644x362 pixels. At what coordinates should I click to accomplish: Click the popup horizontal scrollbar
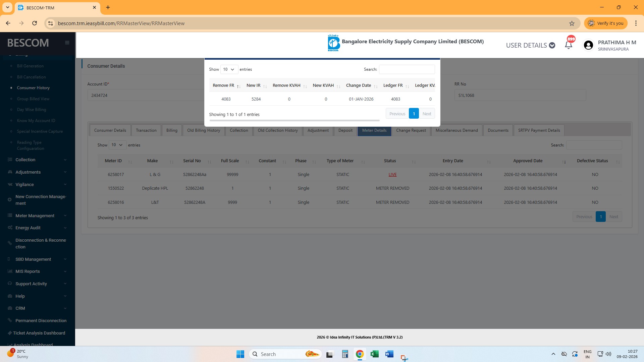[x=294, y=120]
